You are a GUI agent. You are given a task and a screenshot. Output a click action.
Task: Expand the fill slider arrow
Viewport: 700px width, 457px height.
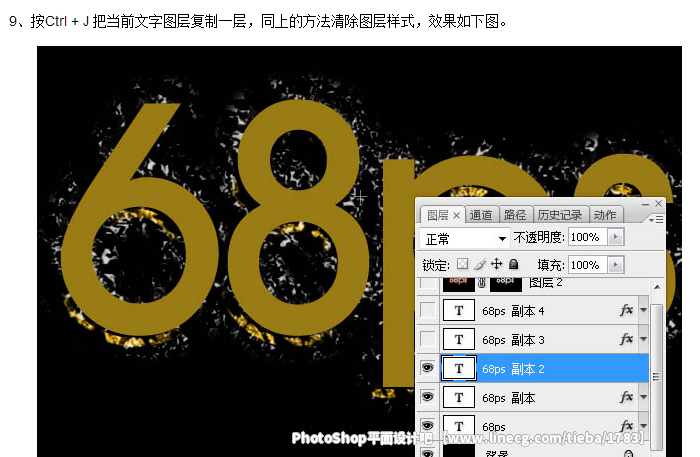615,265
